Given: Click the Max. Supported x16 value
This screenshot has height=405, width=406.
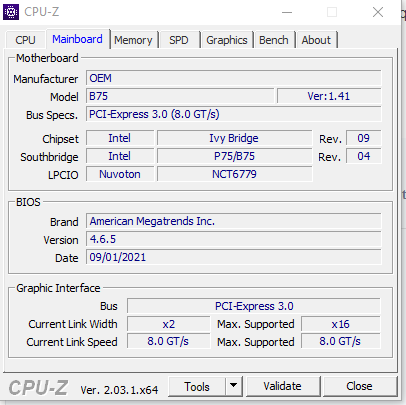Looking at the screenshot, I should pos(341,324).
